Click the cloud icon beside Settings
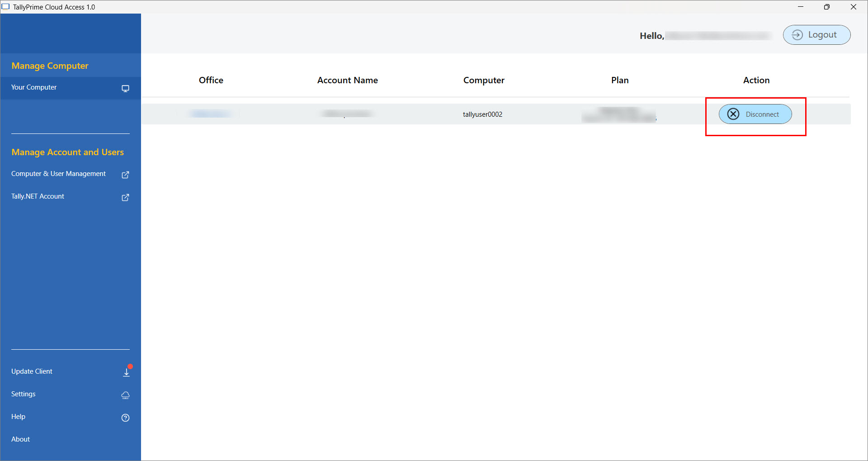This screenshot has height=461, width=868. tap(125, 395)
